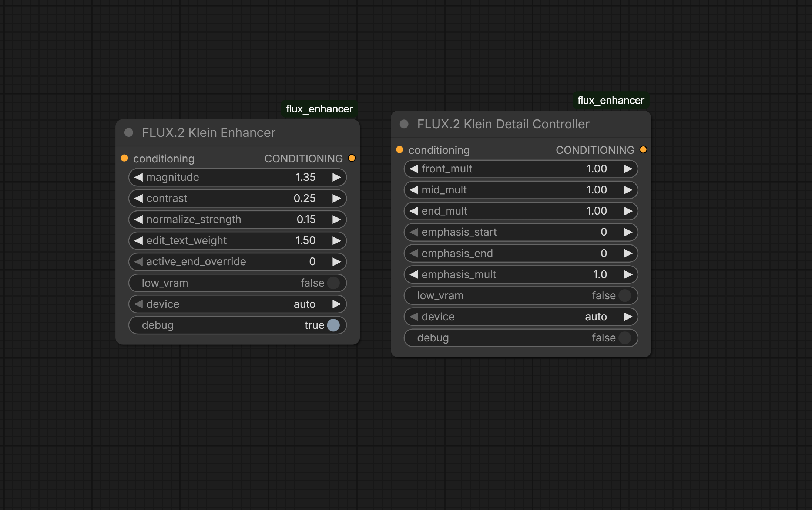Click the magnitude value 1.35 field
The height and width of the screenshot is (510, 812).
pos(305,177)
